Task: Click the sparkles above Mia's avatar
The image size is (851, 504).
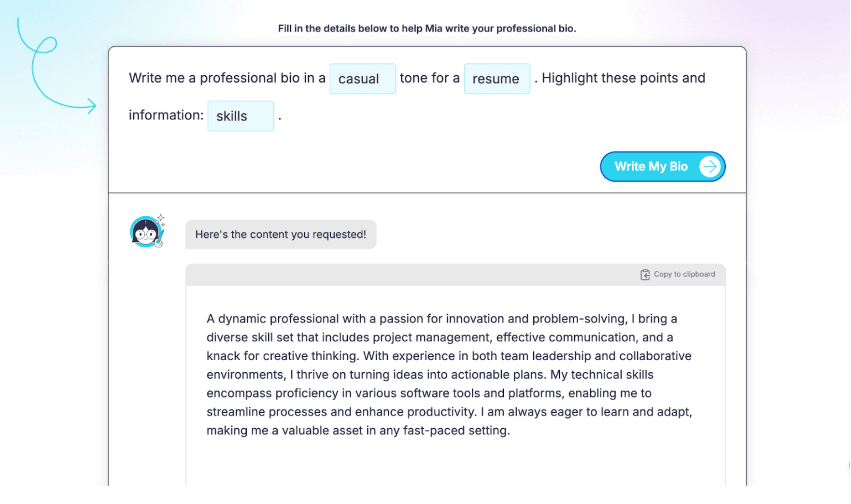Action: 161,217
